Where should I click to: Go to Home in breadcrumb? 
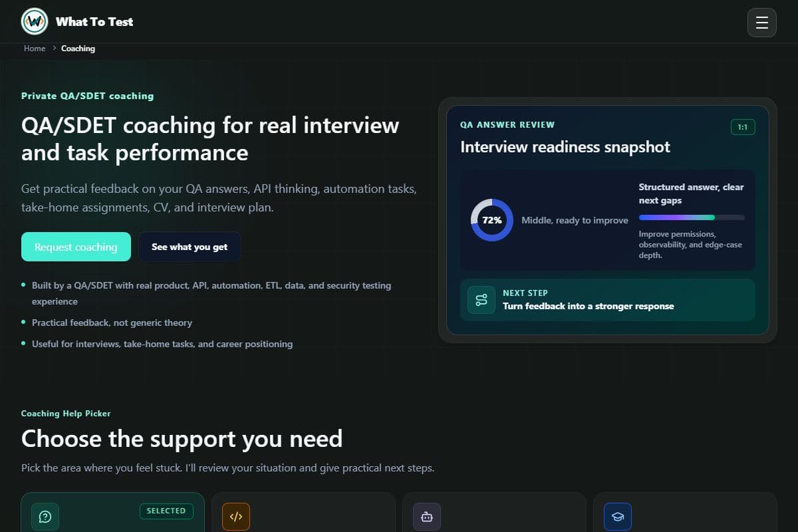35,49
